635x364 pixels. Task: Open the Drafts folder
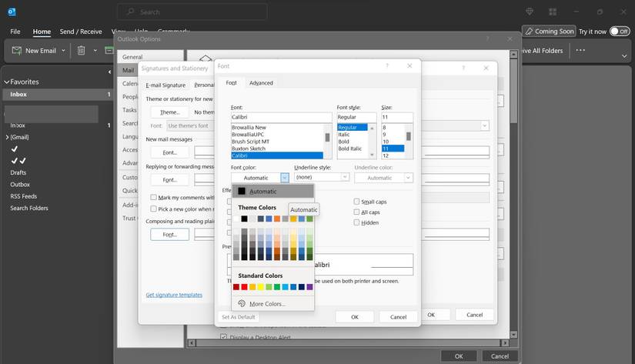18,172
